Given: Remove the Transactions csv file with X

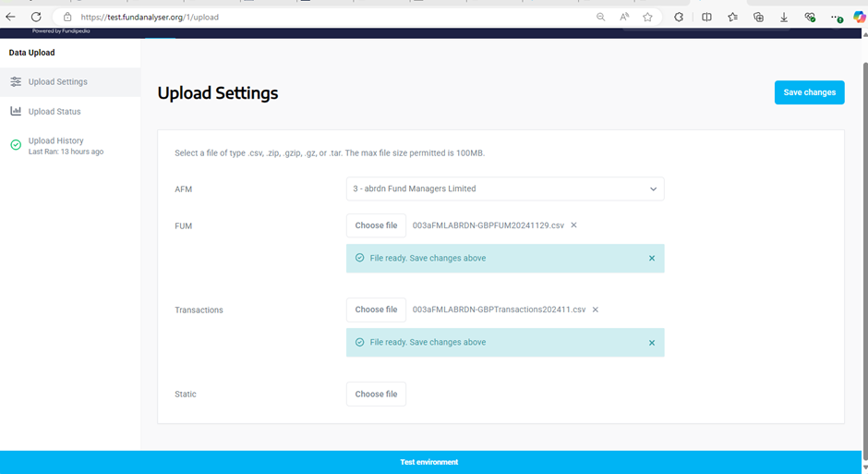Looking at the screenshot, I should point(596,310).
